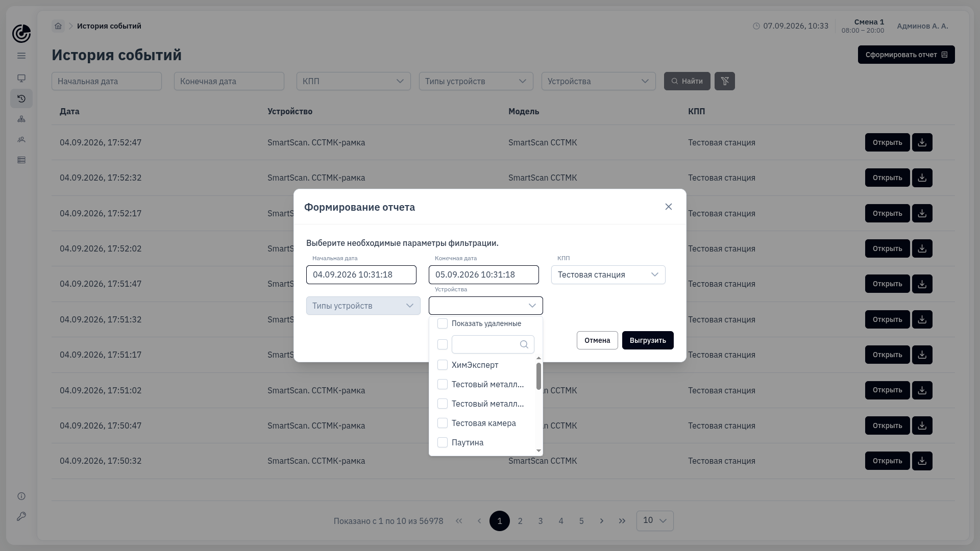
Task: Go to next page arrow
Action: [602, 521]
